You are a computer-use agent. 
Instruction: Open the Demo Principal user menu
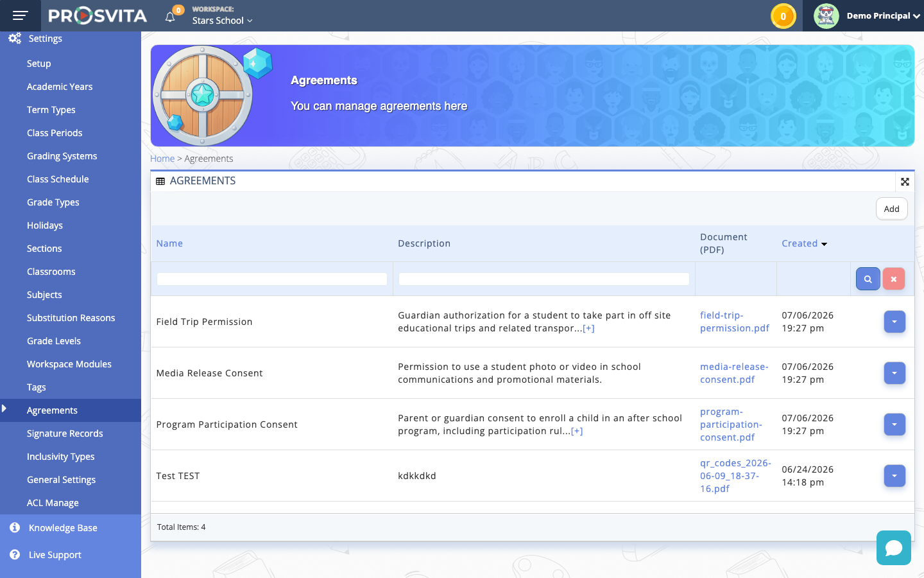point(883,16)
